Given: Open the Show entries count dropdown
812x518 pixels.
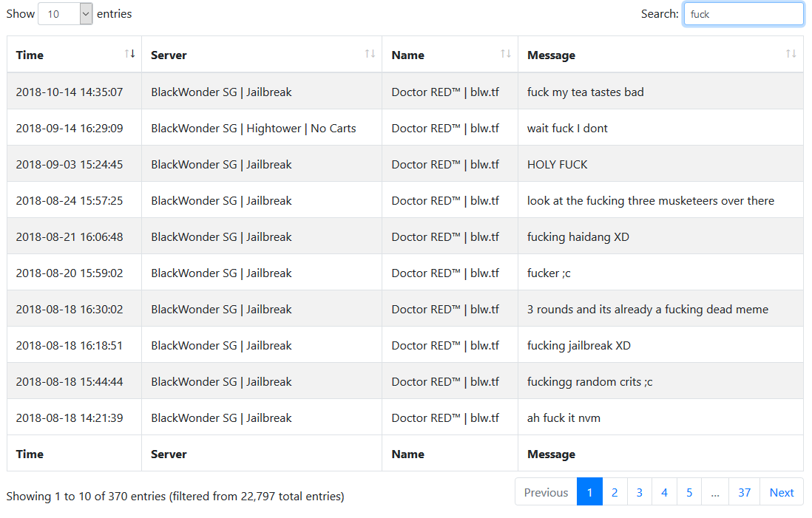Looking at the screenshot, I should 65,14.
